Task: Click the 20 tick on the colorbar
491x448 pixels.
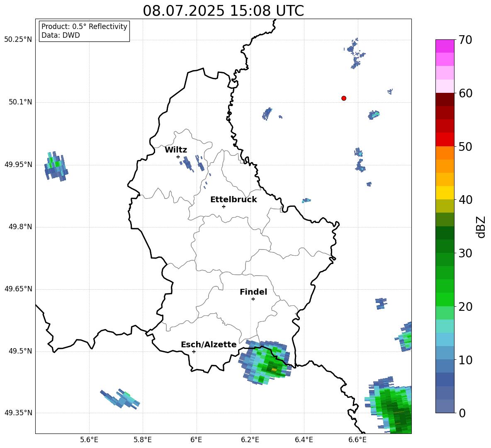Action: [x=465, y=307]
